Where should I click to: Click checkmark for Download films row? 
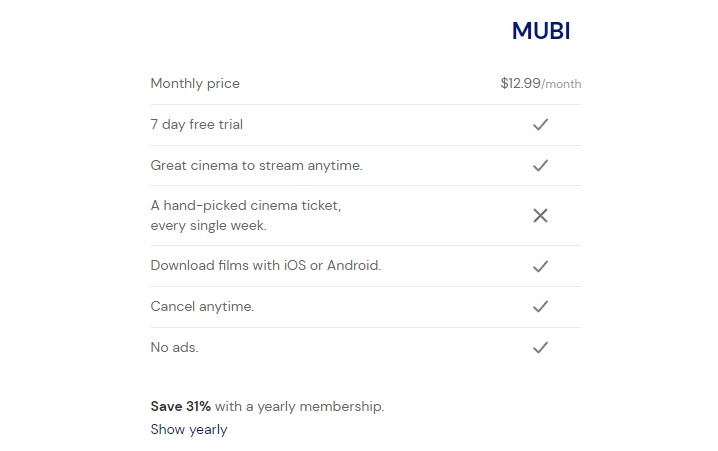pos(540,266)
